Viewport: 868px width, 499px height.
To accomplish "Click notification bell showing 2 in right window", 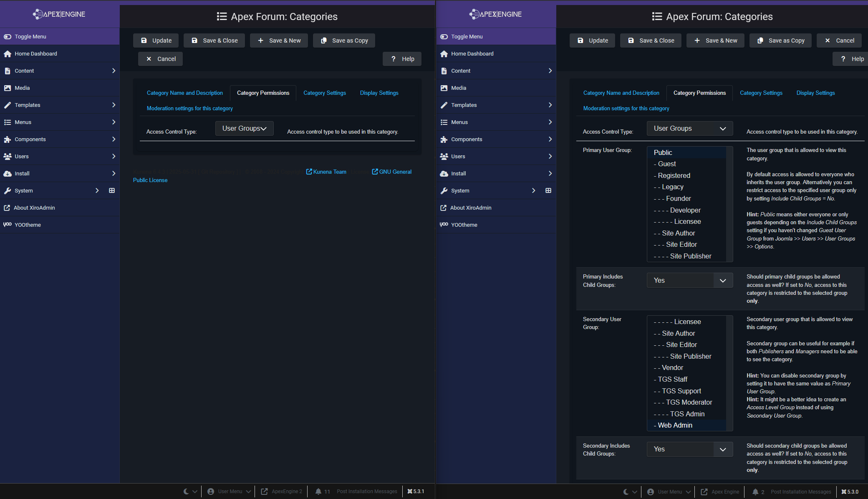I will (755, 492).
